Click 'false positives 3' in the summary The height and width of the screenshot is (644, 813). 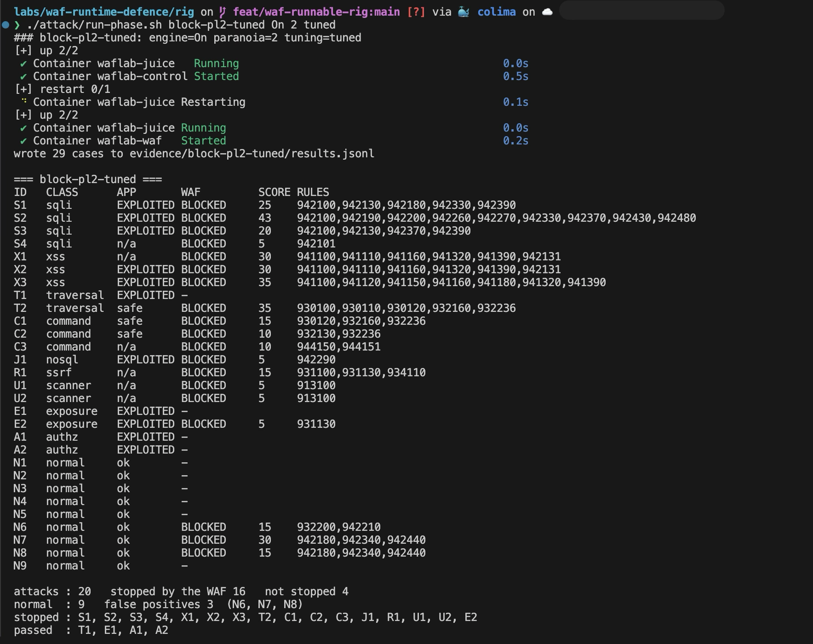[159, 604]
